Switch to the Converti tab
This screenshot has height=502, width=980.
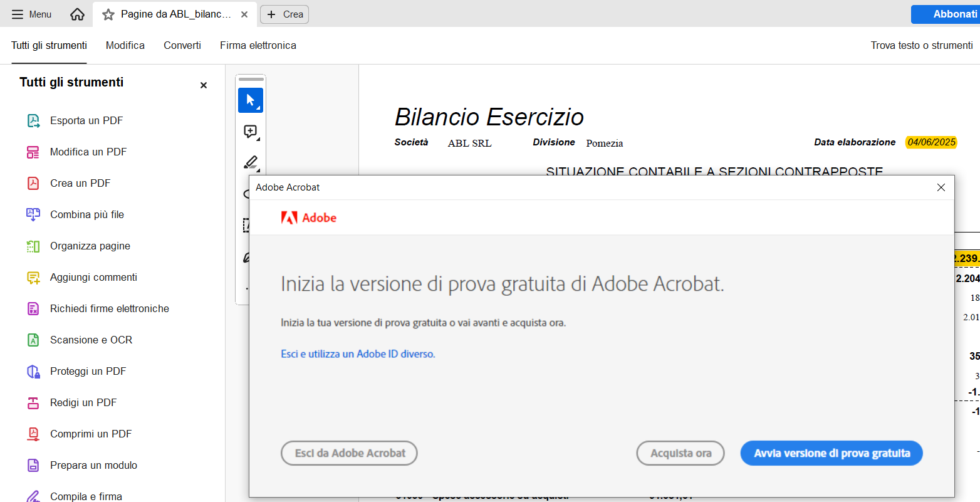pyautogui.click(x=182, y=45)
